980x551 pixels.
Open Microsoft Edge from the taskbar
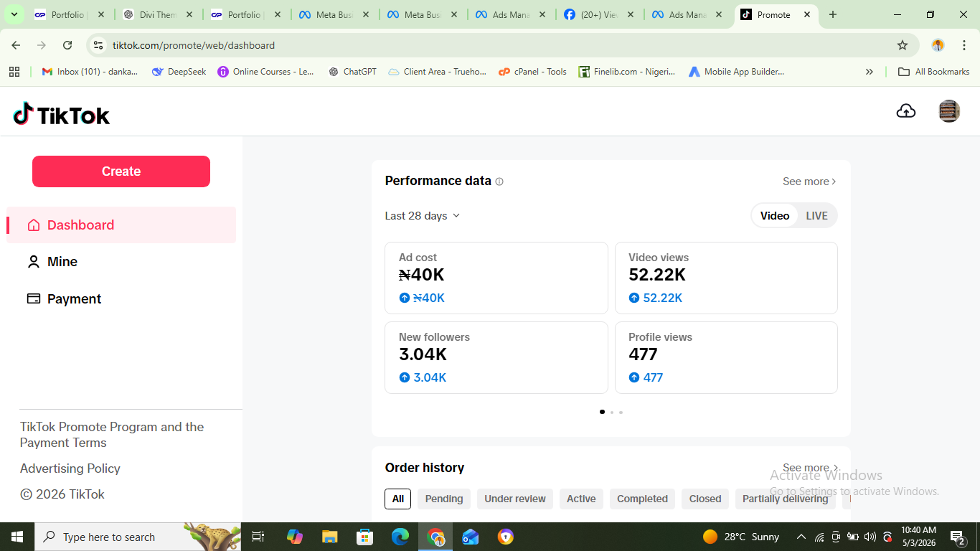click(400, 537)
